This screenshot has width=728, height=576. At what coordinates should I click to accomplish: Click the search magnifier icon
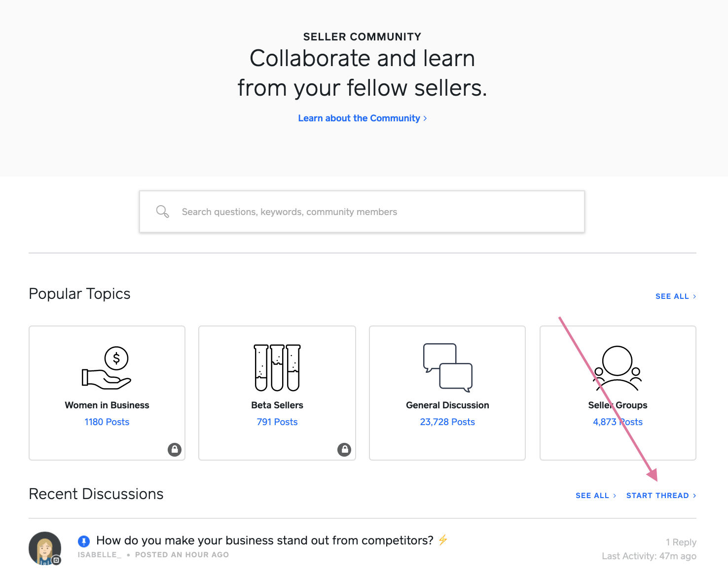(162, 212)
